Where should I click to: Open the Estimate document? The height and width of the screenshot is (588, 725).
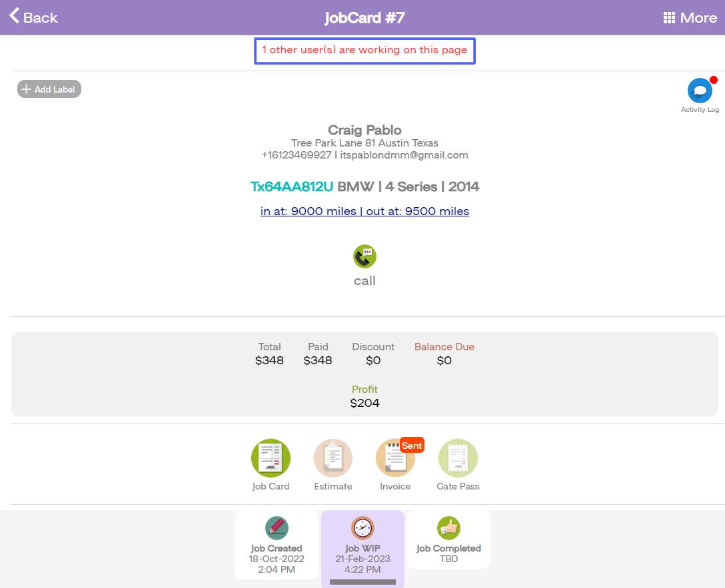pos(333,458)
